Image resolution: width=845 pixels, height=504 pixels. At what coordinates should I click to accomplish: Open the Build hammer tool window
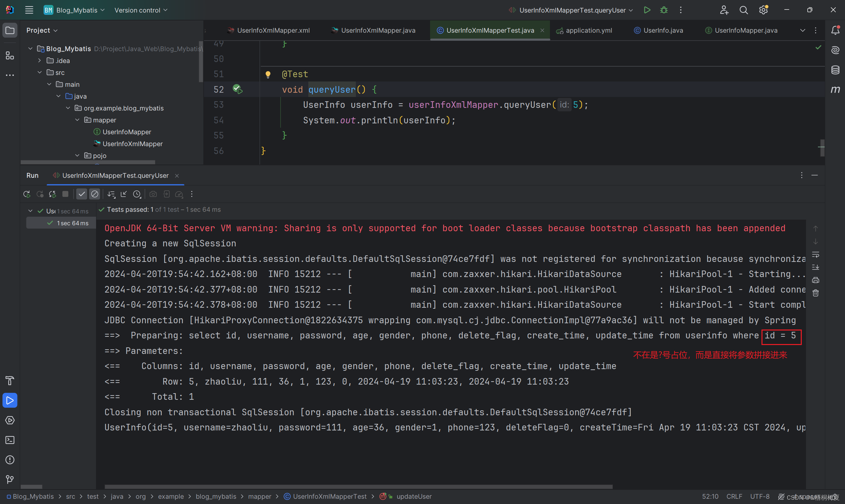click(x=10, y=380)
